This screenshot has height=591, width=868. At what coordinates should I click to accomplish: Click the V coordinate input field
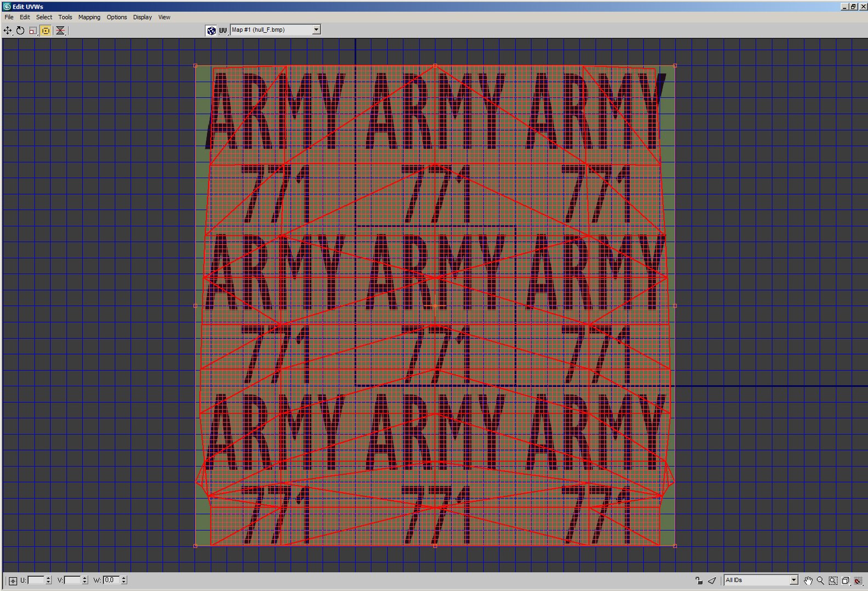[x=72, y=580]
